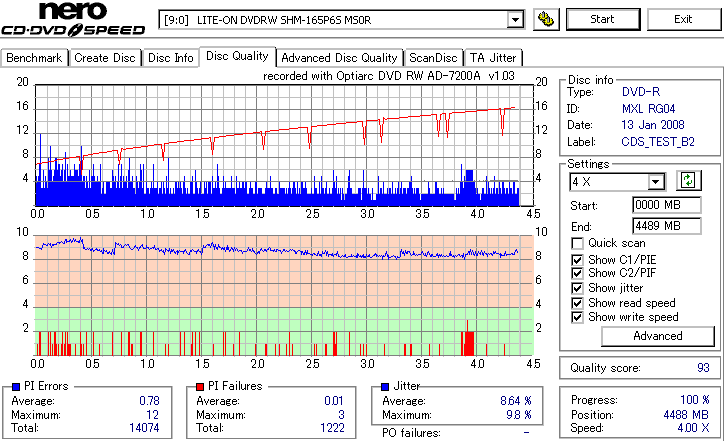The height and width of the screenshot is (441, 724).
Task: Click the End position 4489 MB field
Action: click(666, 226)
